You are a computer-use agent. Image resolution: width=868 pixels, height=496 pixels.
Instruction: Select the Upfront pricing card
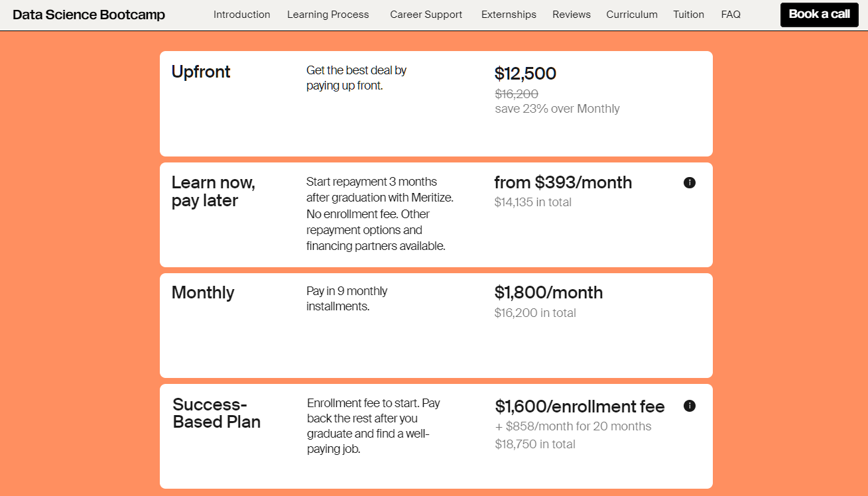tap(201, 72)
